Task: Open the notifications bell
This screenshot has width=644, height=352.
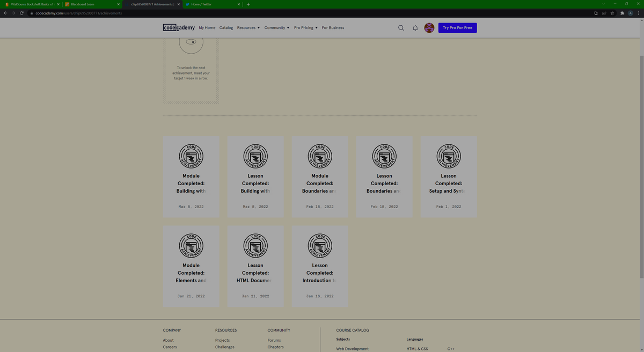Action: pyautogui.click(x=415, y=28)
